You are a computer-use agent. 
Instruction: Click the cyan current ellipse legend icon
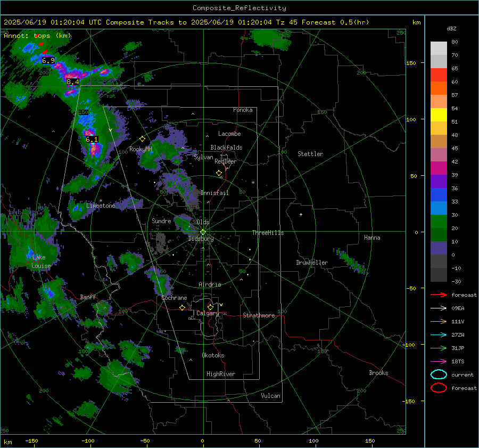(439, 374)
